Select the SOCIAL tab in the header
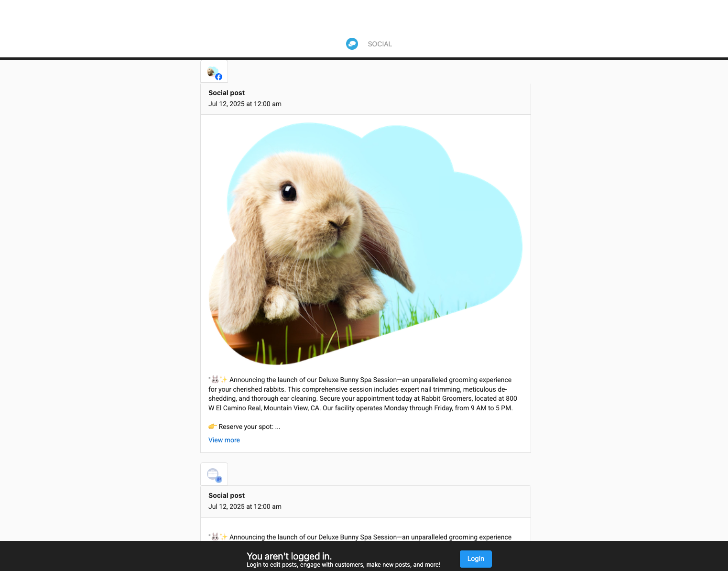Image resolution: width=728 pixels, height=571 pixels. tap(380, 44)
